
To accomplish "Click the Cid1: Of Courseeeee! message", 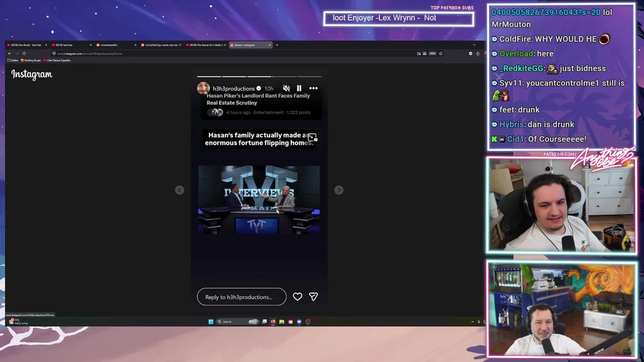I will pyautogui.click(x=539, y=139).
